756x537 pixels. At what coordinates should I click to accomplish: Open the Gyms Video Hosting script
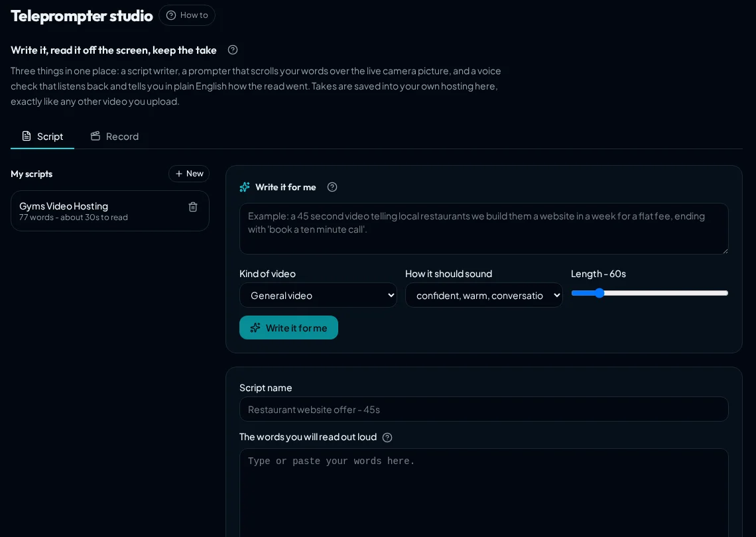point(110,211)
